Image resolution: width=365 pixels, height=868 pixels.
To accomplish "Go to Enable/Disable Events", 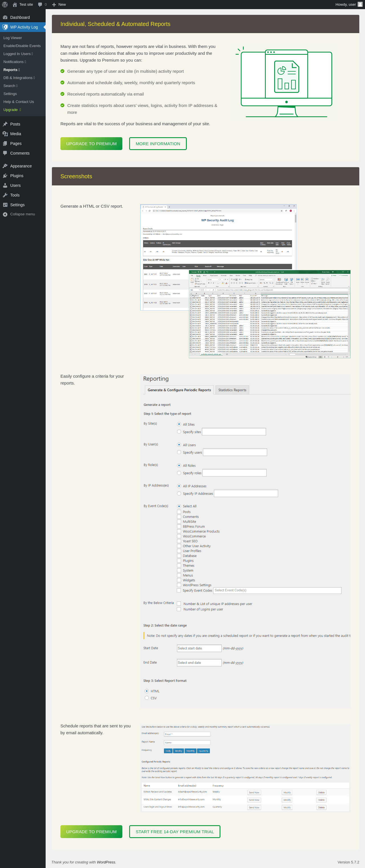I will coord(22,46).
